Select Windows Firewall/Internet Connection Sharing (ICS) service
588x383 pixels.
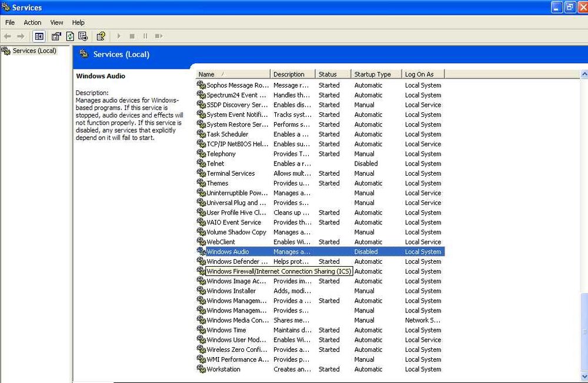pyautogui.click(x=279, y=271)
